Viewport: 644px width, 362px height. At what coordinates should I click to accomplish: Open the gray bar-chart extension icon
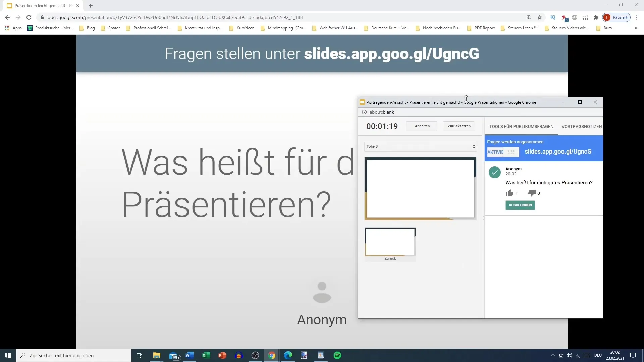[x=585, y=17]
